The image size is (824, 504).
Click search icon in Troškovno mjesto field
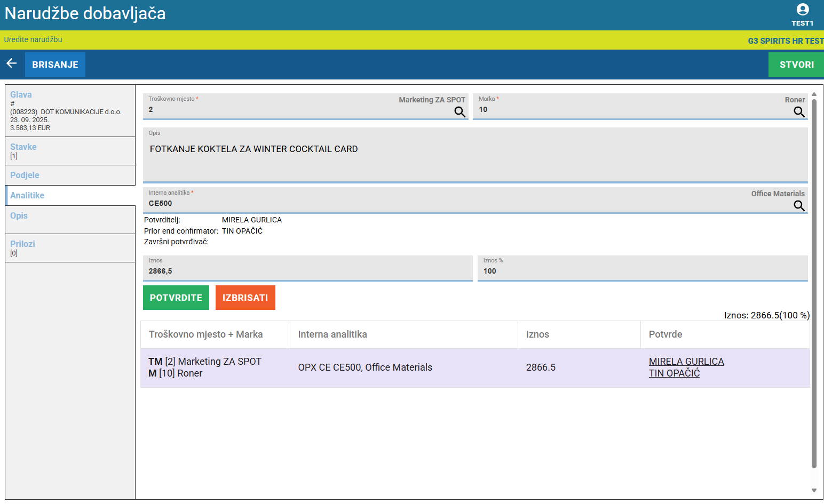[459, 112]
